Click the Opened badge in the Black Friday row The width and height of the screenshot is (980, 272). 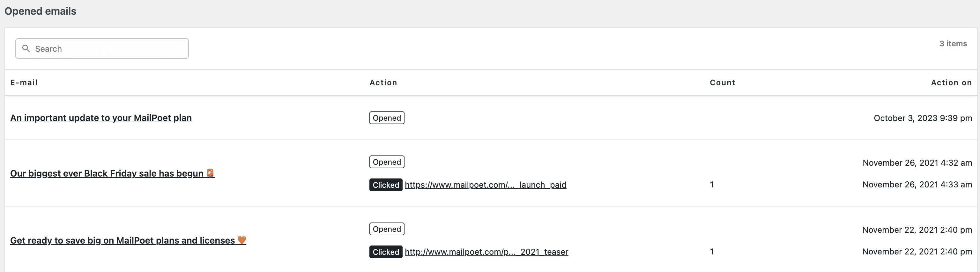tap(387, 162)
